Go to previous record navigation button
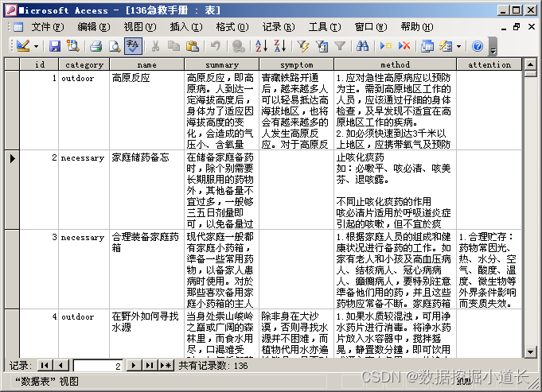The height and width of the screenshot is (392, 542). point(60,366)
